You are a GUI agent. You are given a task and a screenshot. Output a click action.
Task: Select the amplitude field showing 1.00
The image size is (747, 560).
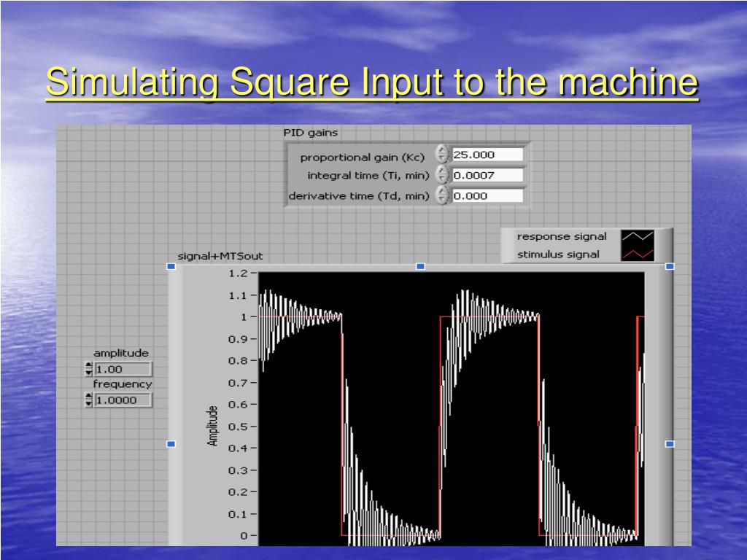[x=123, y=369]
